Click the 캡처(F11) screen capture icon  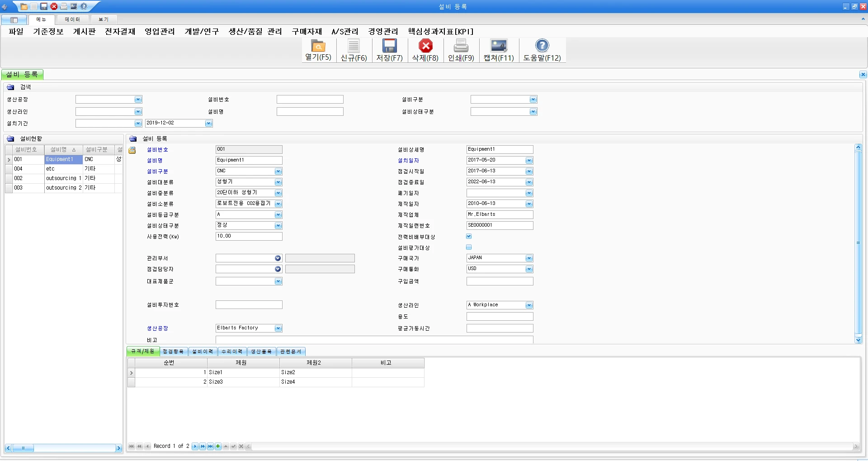tap(499, 46)
